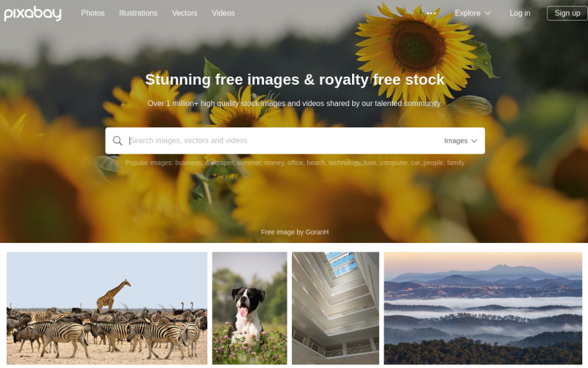Viewport: 588px width, 368px height.
Task: Click the Pixabay logo
Action: (32, 13)
